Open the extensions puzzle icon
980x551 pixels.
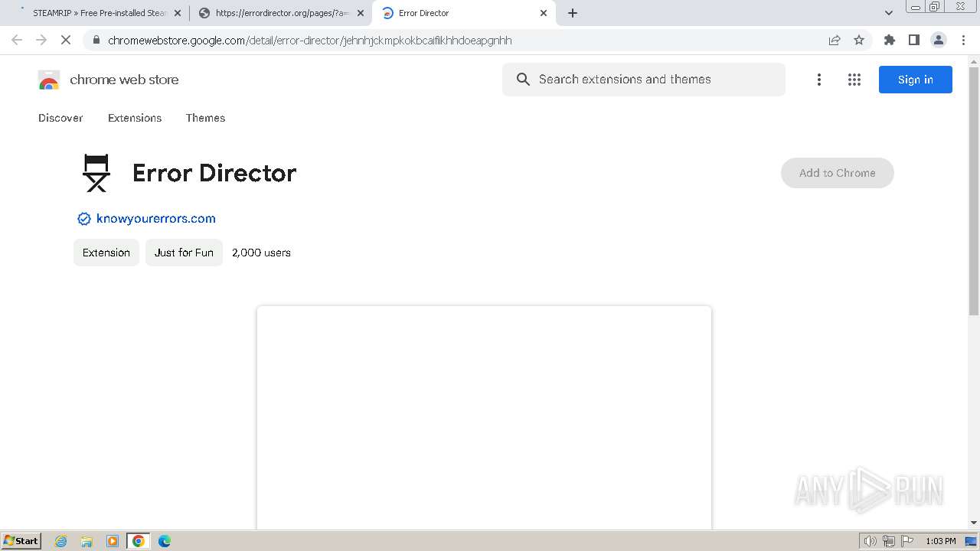pyautogui.click(x=890, y=40)
